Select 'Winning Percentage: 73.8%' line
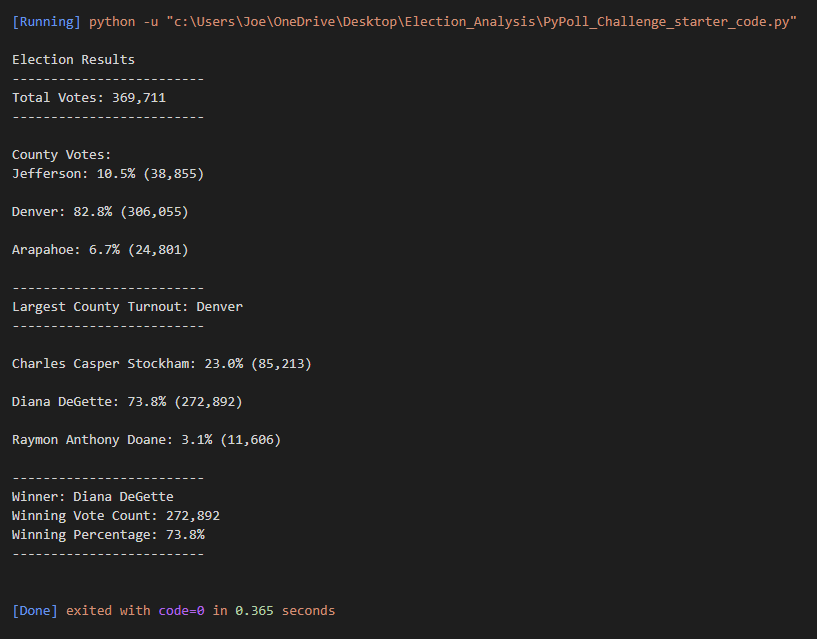The width and height of the screenshot is (817, 639). point(108,535)
